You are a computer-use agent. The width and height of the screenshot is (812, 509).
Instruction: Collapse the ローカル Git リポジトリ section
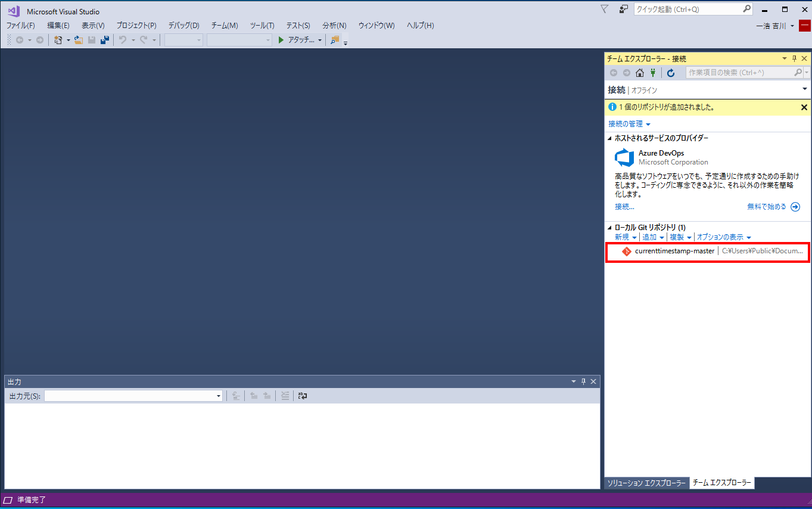609,228
